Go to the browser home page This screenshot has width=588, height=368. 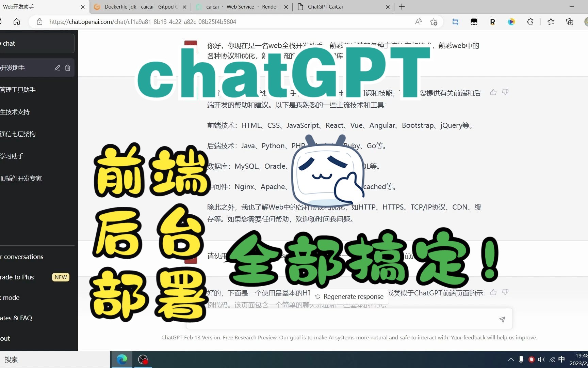[17, 22]
